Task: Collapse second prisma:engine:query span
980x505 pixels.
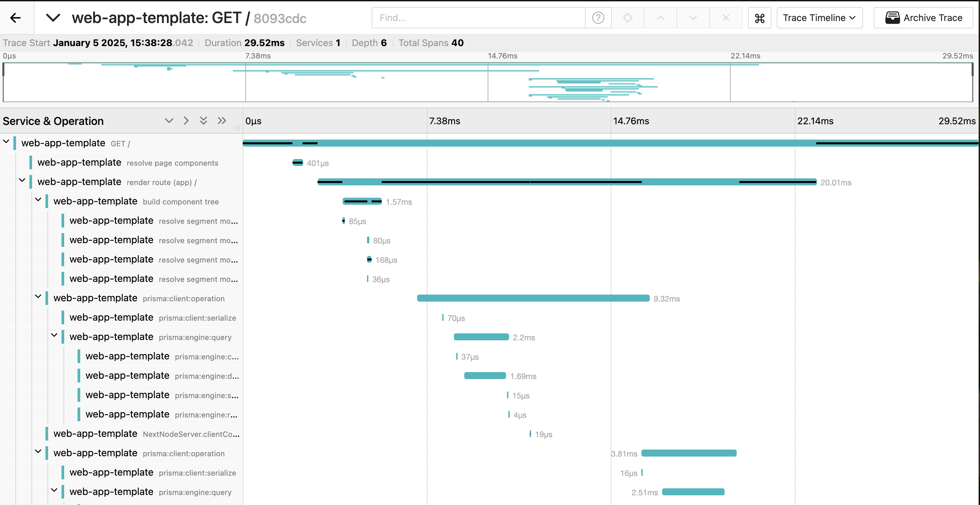Action: pos(54,491)
